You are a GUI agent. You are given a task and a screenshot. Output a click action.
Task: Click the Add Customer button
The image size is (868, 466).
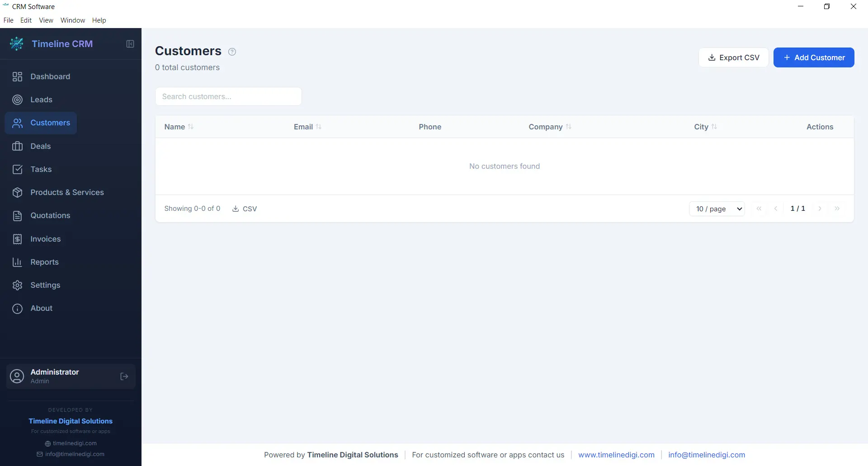814,57
